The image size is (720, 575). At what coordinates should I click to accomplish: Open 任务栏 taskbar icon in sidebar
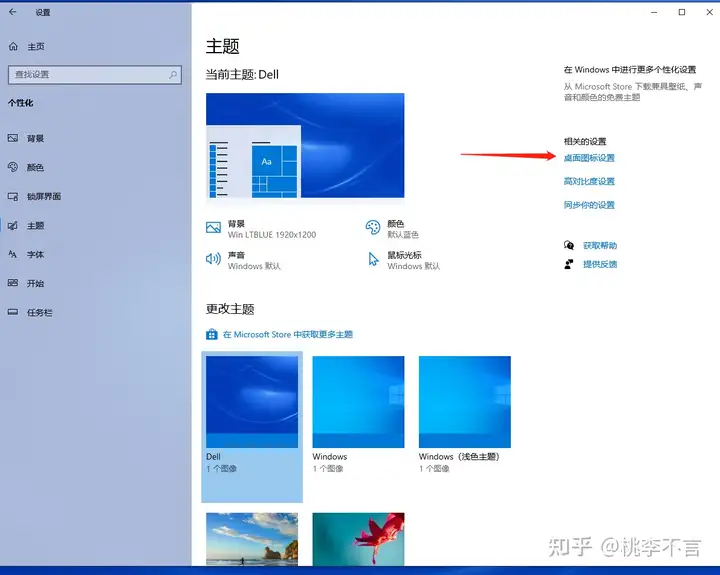[x=13, y=312]
